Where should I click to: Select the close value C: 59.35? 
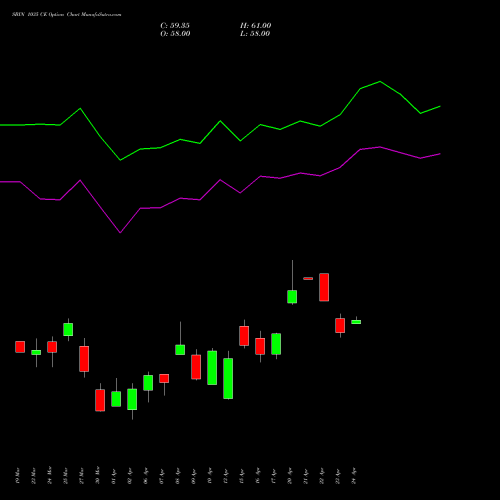pyautogui.click(x=175, y=26)
